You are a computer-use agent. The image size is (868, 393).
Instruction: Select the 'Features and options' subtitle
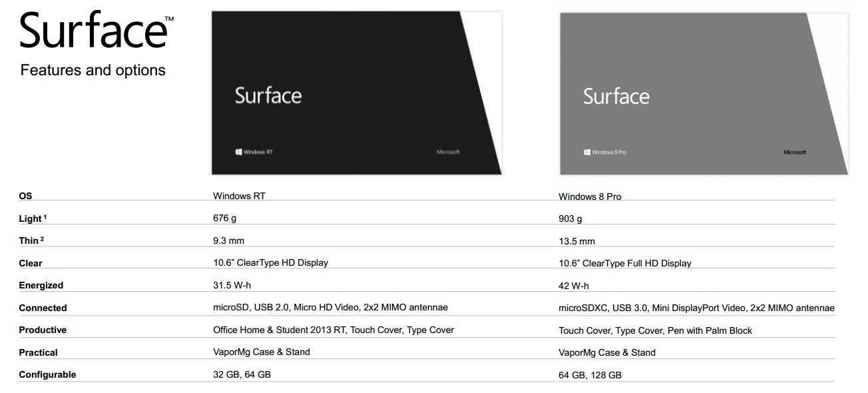point(93,70)
